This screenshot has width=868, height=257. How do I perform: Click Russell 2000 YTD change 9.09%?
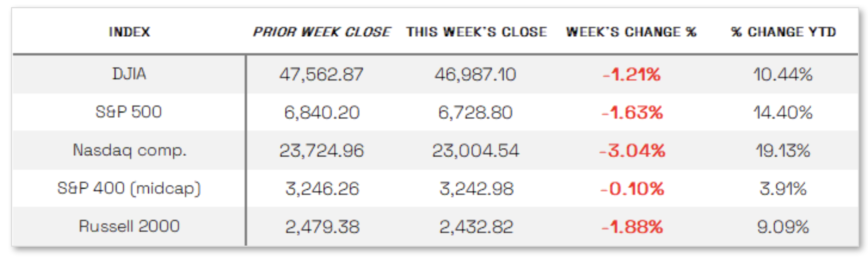pos(783,226)
